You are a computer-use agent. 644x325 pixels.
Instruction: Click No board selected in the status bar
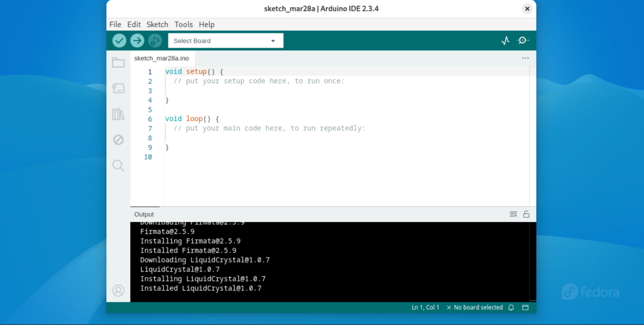tap(478, 307)
